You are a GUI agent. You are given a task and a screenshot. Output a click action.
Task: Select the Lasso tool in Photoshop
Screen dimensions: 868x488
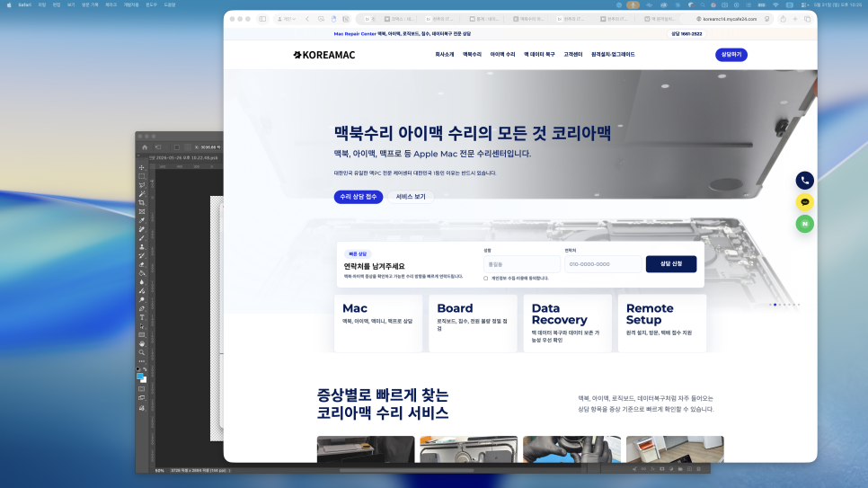pyautogui.click(x=142, y=185)
